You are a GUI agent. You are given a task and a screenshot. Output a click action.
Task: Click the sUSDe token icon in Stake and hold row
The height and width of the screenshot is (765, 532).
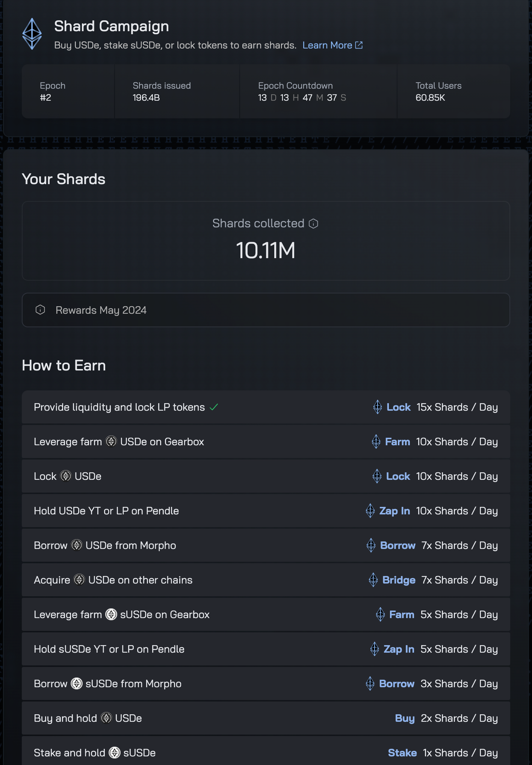(x=115, y=753)
